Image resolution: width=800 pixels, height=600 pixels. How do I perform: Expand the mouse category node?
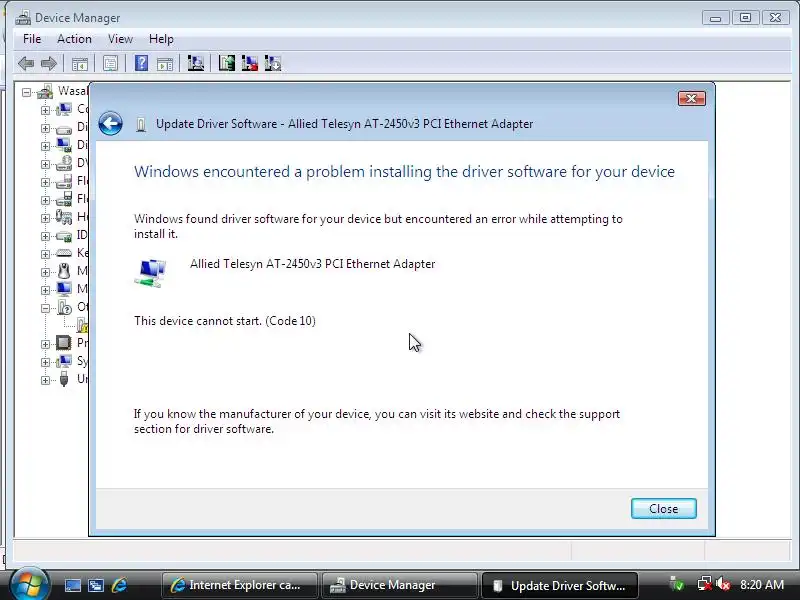click(x=45, y=272)
